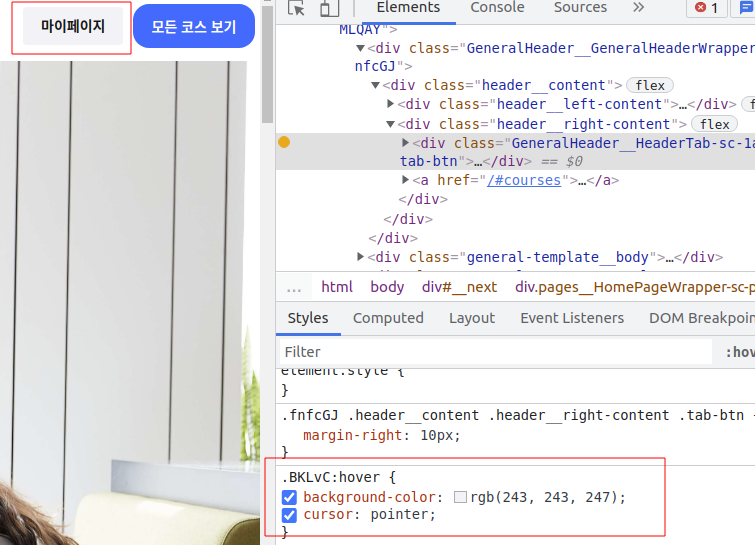Select div.pages__HomePageWrapper breadcrumb item
The height and width of the screenshot is (545, 755).
point(635,287)
